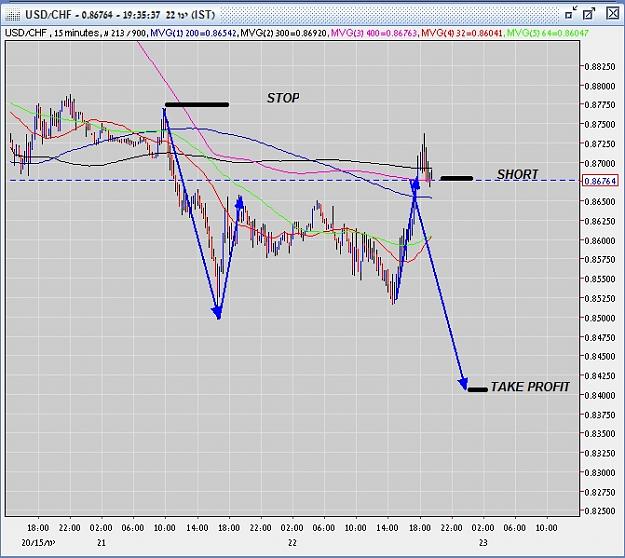Click the 0.82500 price axis label
The image size is (625, 558).
(x=599, y=511)
